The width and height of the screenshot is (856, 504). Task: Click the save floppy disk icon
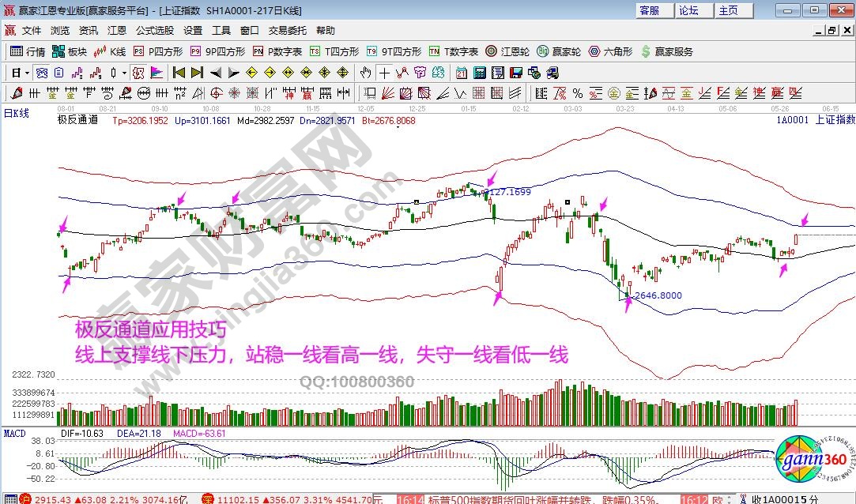pyautogui.click(x=516, y=73)
